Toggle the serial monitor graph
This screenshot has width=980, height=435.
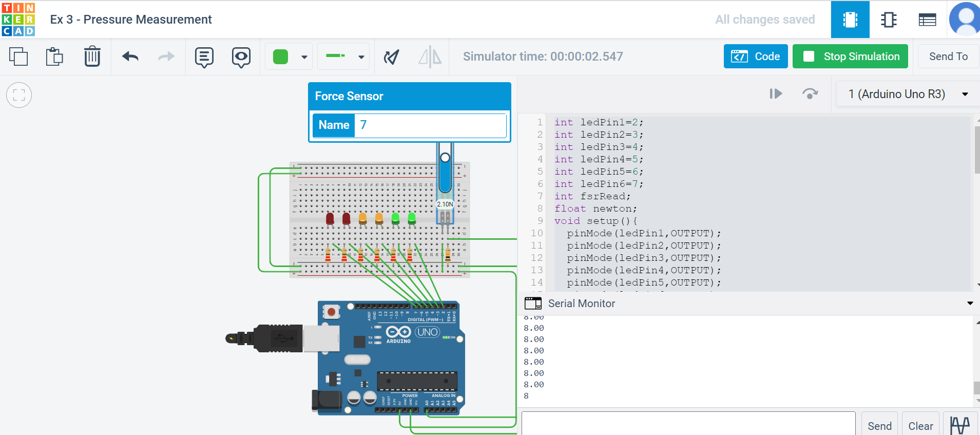point(959,426)
